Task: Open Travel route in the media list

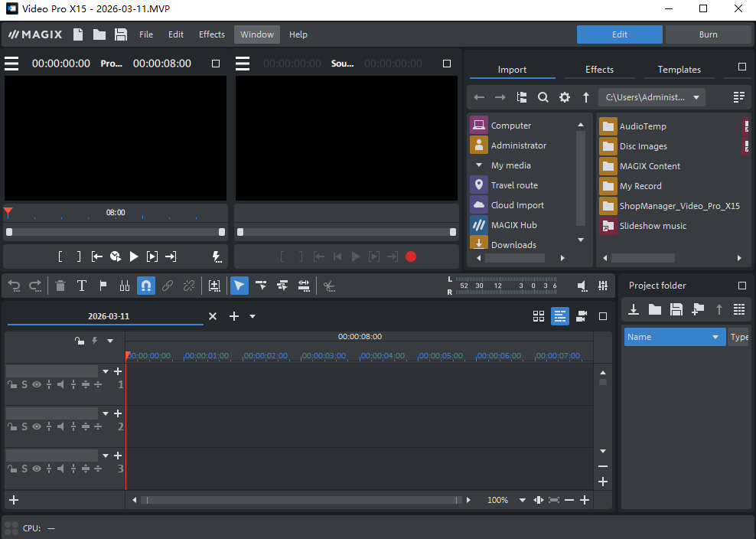Action: coord(513,185)
